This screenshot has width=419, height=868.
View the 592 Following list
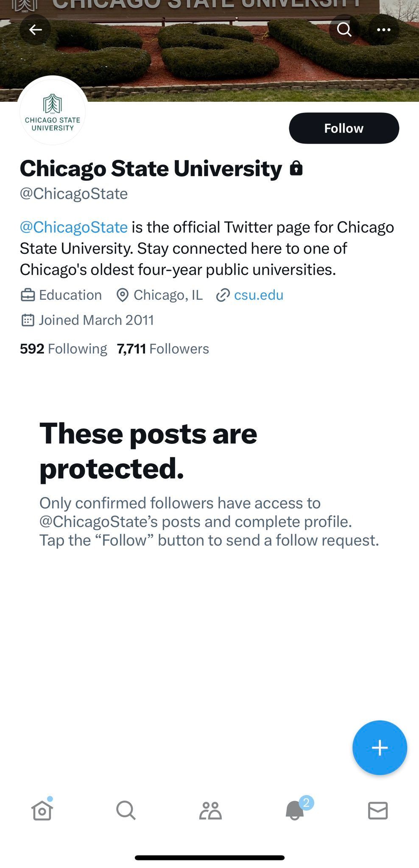click(x=64, y=349)
